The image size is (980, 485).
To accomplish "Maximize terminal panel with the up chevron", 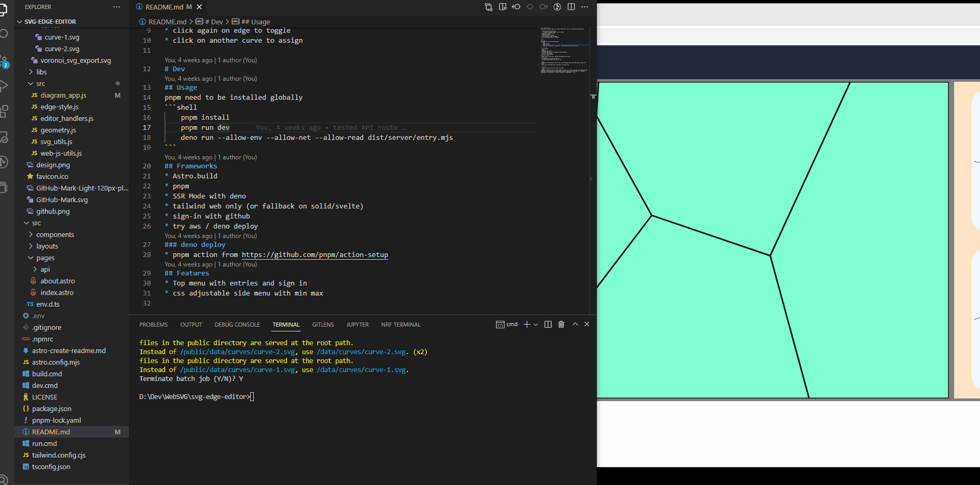I will (x=575, y=324).
